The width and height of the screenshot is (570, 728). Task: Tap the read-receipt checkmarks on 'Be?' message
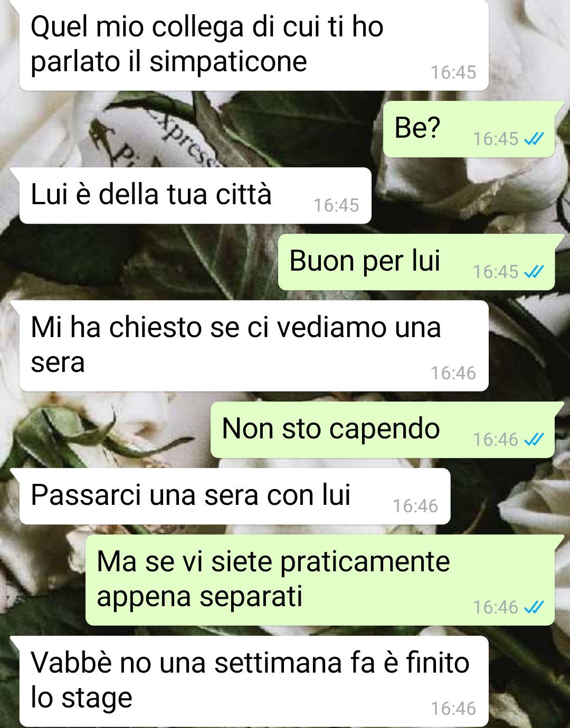[x=534, y=139]
